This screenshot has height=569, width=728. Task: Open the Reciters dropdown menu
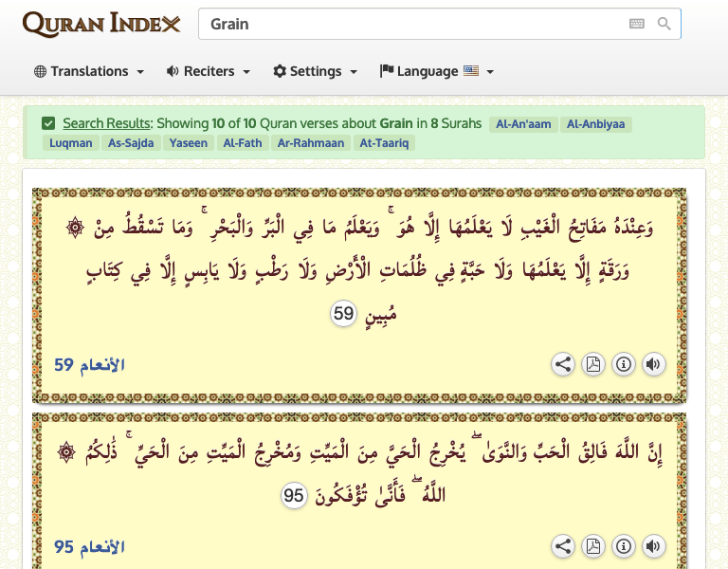click(x=209, y=71)
